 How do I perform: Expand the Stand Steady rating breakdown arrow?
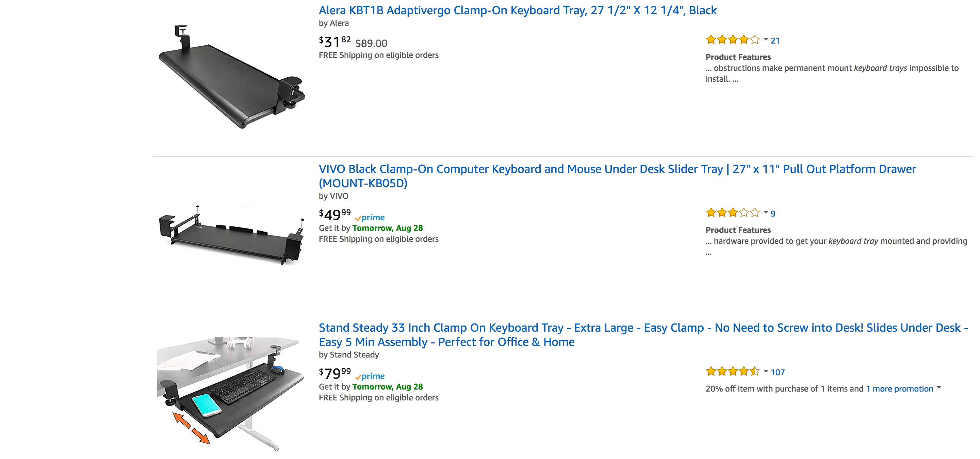click(766, 371)
